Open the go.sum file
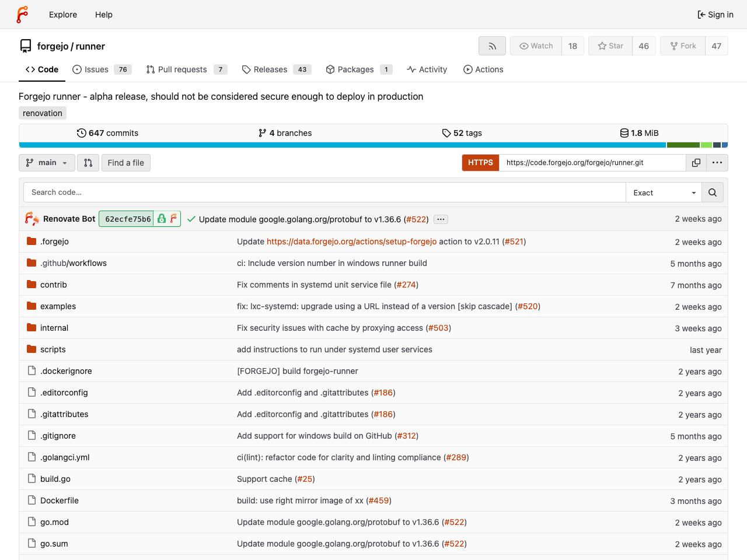This screenshot has height=560, width=747. point(54,544)
